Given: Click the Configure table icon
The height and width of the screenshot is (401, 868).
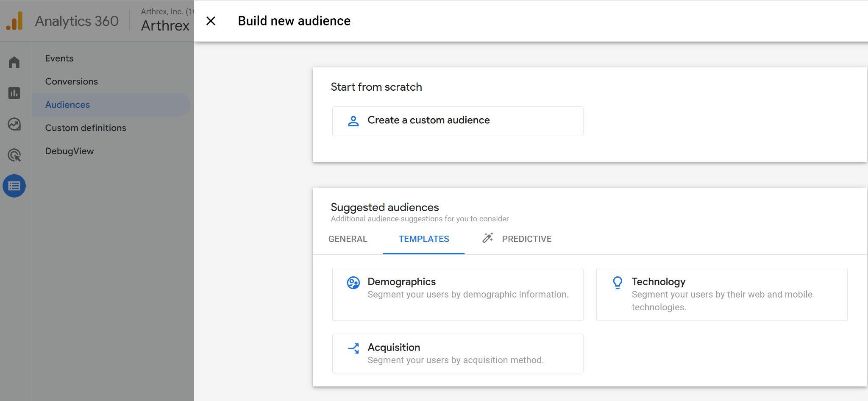Looking at the screenshot, I should [x=14, y=186].
